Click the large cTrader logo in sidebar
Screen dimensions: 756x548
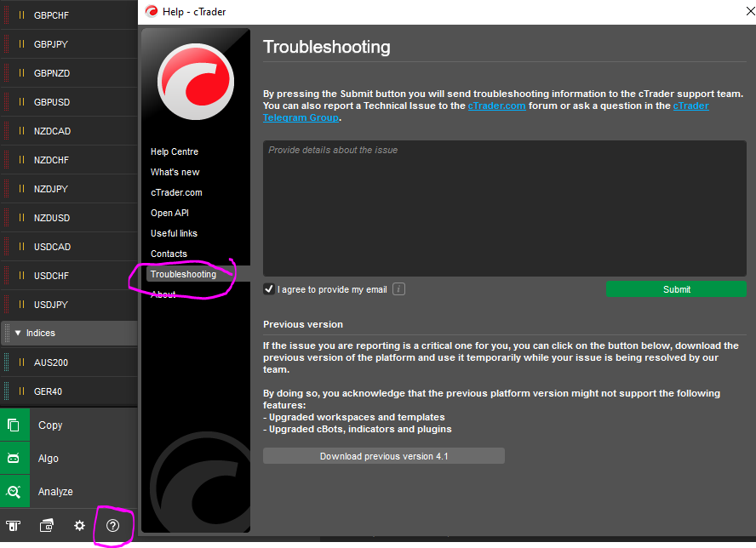pos(196,82)
